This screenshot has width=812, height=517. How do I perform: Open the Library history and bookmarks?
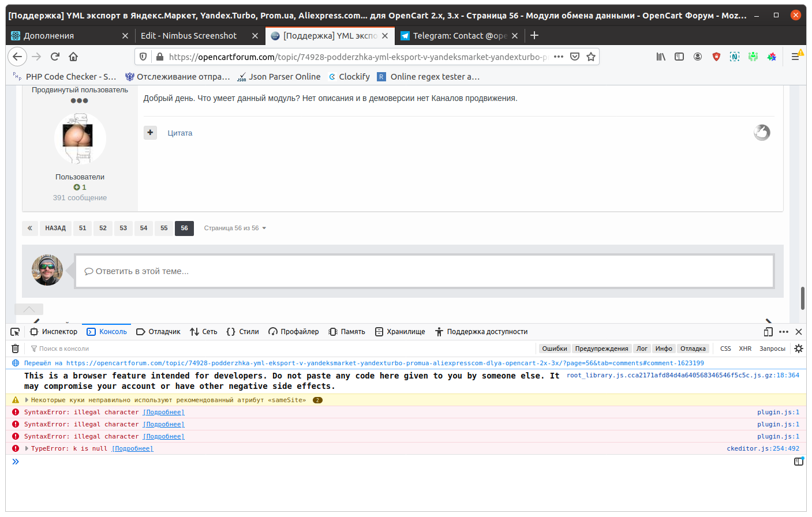point(661,57)
